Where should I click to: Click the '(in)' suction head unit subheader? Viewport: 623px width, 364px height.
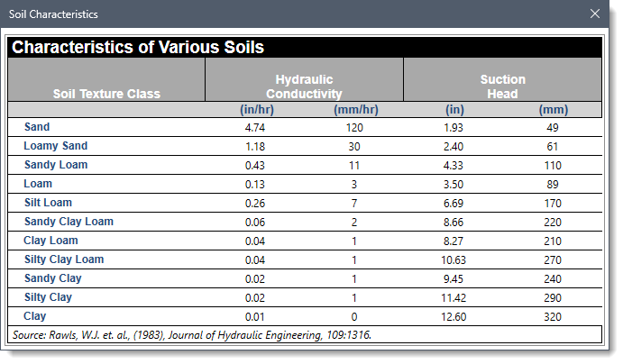coord(454,110)
